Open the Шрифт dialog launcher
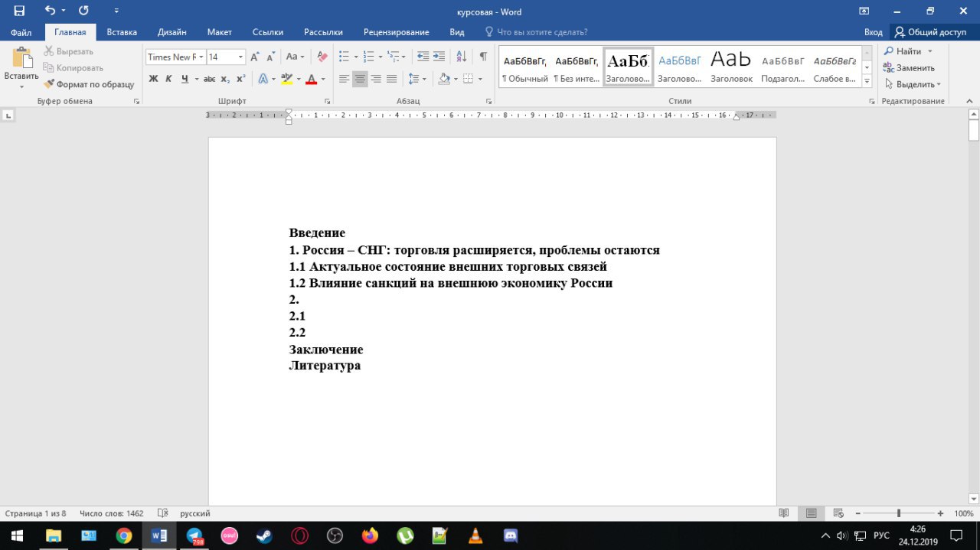 [328, 101]
